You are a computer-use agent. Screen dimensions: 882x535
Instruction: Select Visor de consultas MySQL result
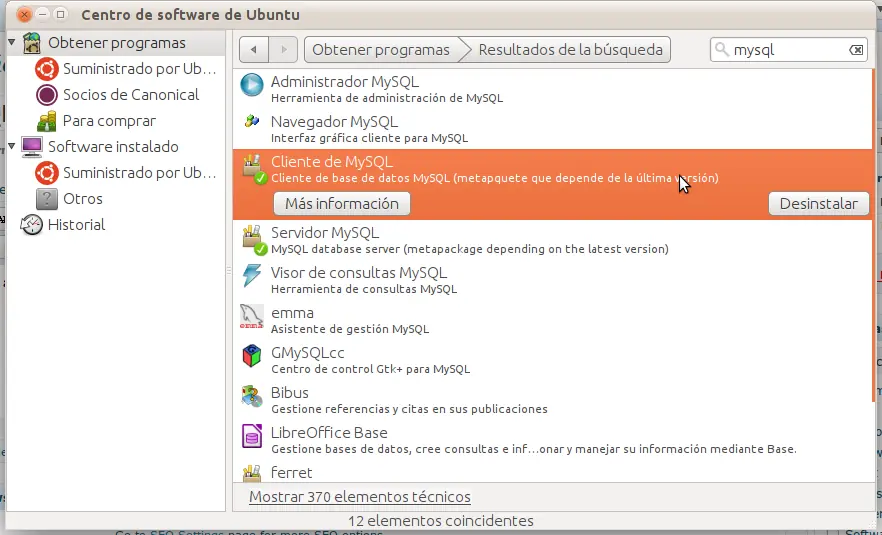tap(552, 280)
